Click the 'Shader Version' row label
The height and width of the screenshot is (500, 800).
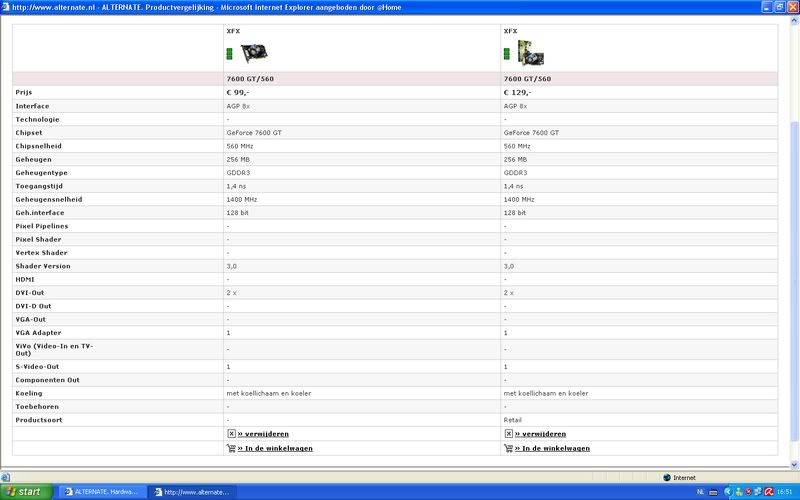[43, 266]
